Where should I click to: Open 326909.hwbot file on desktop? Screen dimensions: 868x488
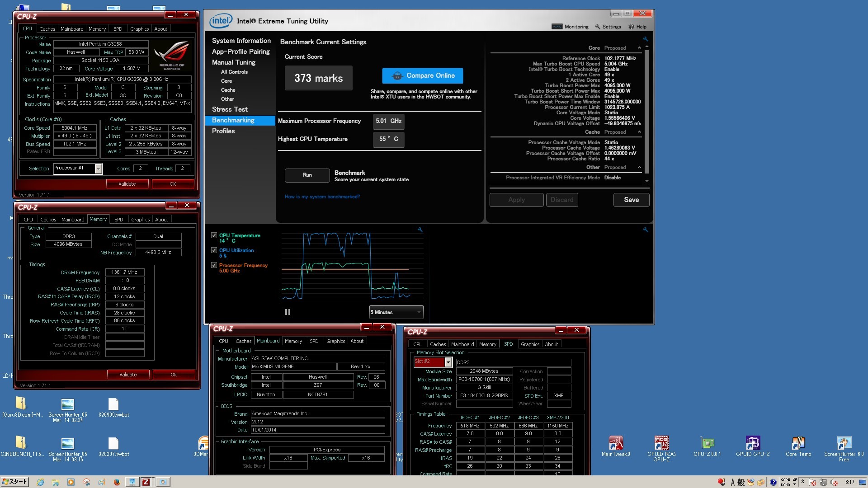coord(113,407)
